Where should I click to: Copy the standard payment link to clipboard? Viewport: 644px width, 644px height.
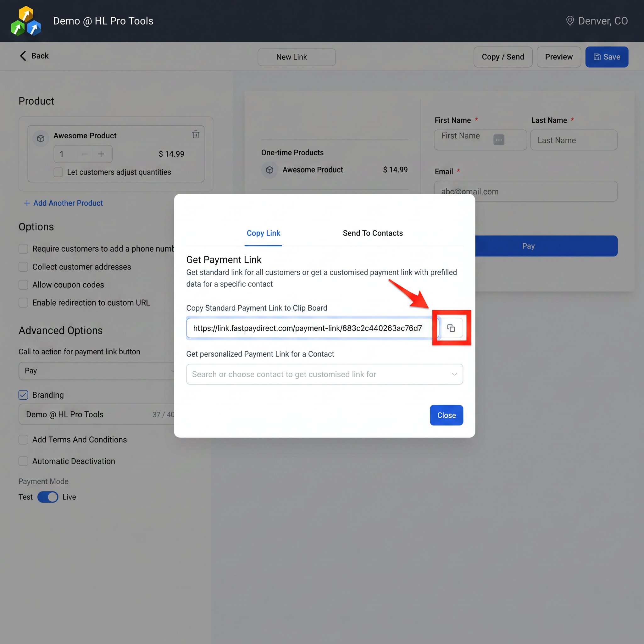pyautogui.click(x=451, y=328)
